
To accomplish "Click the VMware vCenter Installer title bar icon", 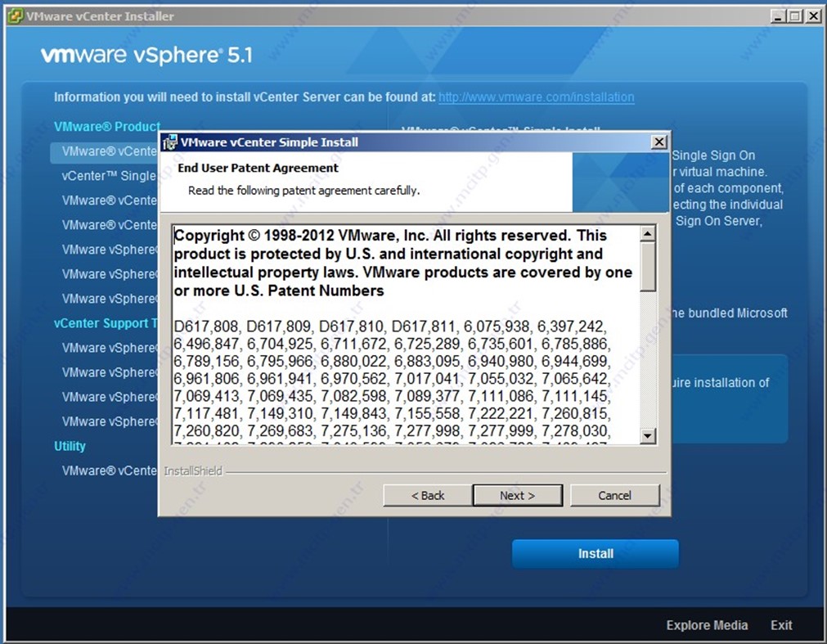I will [x=16, y=16].
